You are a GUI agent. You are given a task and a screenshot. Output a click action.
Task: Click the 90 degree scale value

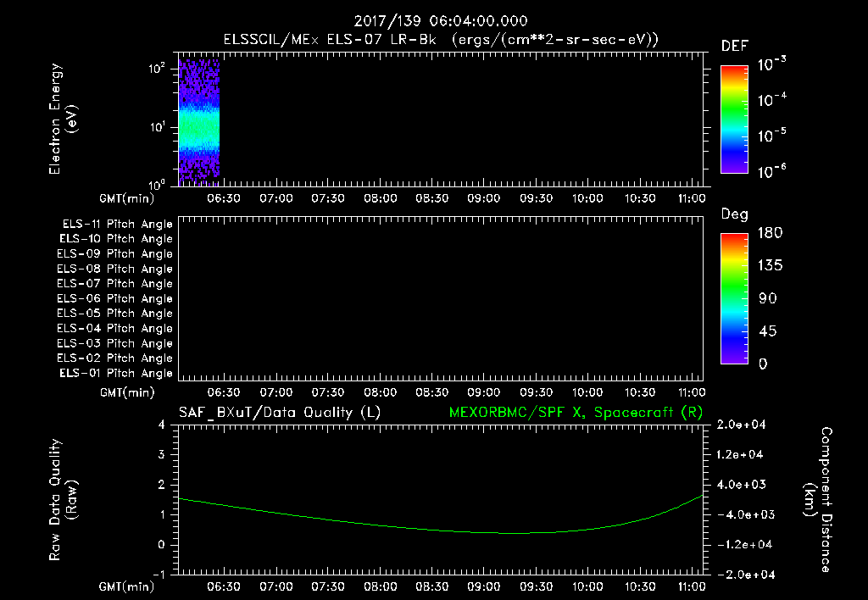click(x=768, y=298)
